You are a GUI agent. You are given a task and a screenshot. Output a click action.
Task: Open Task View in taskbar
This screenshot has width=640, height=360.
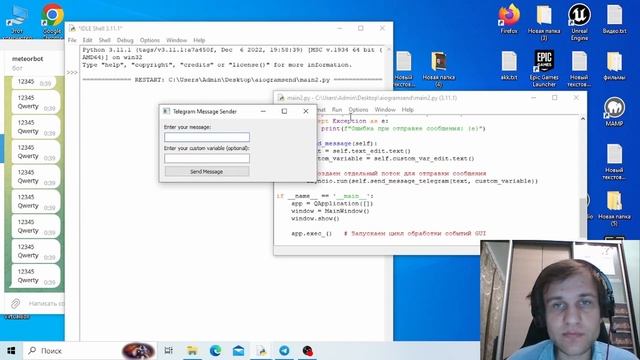tap(168, 351)
